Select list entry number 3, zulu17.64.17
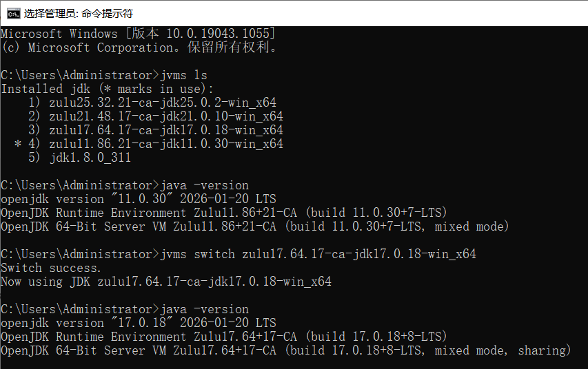Viewport: 588px width, 369px height. coord(165,130)
